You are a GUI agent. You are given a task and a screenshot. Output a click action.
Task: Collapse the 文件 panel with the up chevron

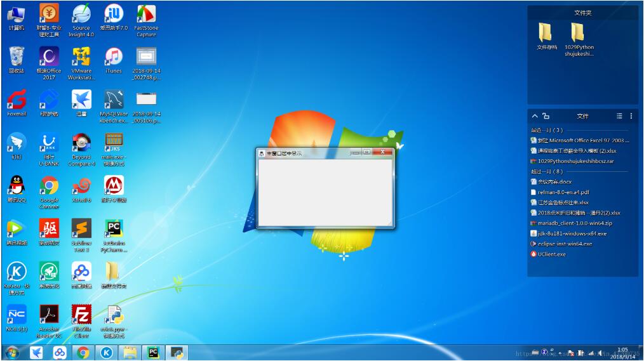(x=535, y=116)
